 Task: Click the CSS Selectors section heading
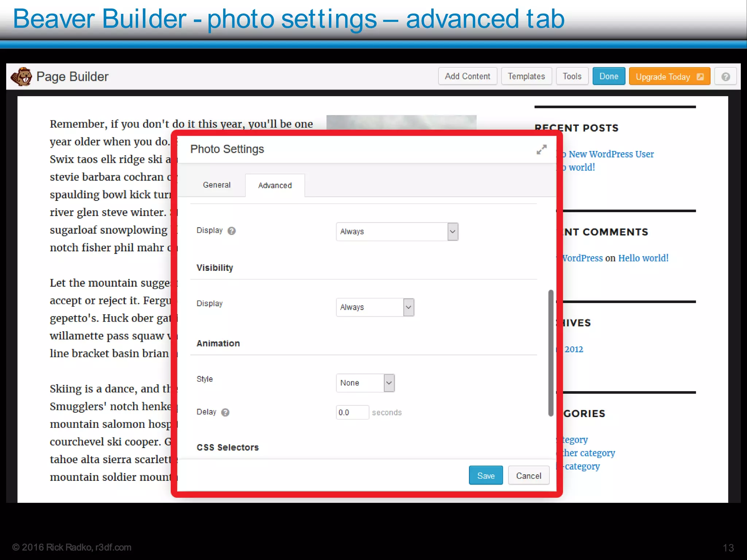point(228,447)
